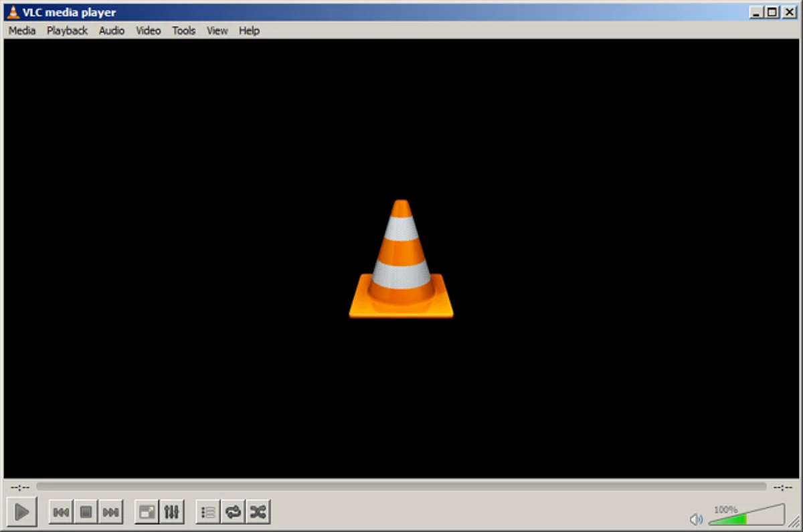The width and height of the screenshot is (803, 532).
Task: Open the Video menu
Action: click(x=148, y=30)
